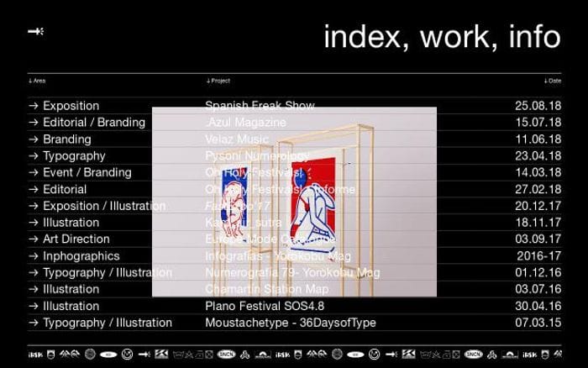Click the date 18.11.17
Screen dimensions: 588x368
coord(538,223)
